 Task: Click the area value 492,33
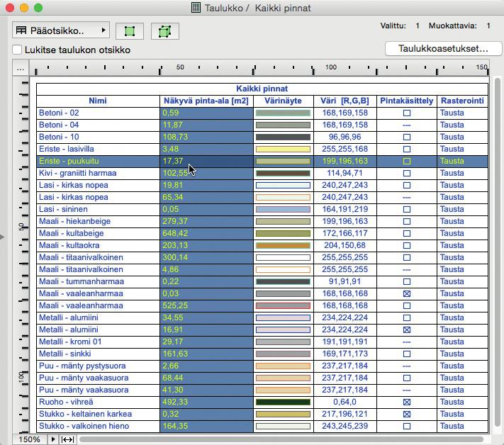click(175, 402)
